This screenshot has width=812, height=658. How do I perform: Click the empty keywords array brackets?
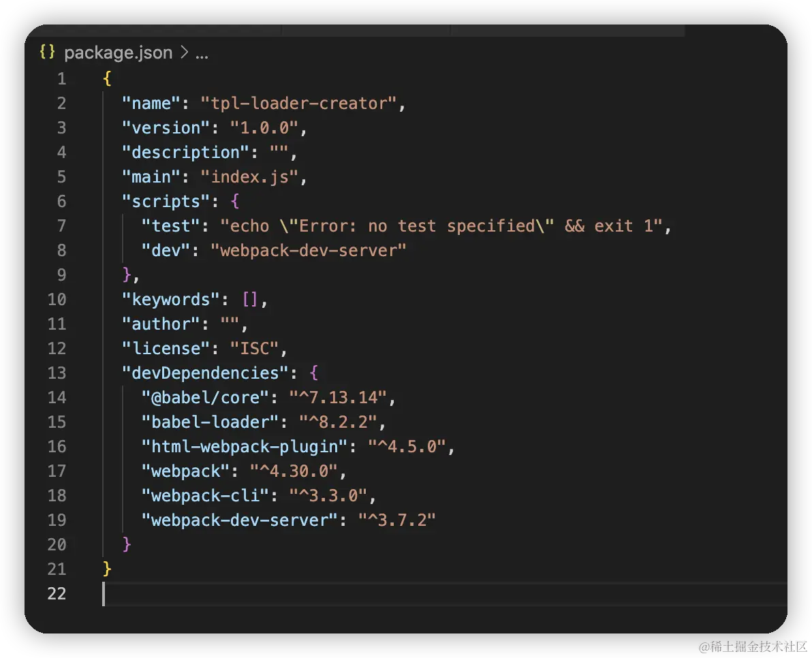coord(251,299)
